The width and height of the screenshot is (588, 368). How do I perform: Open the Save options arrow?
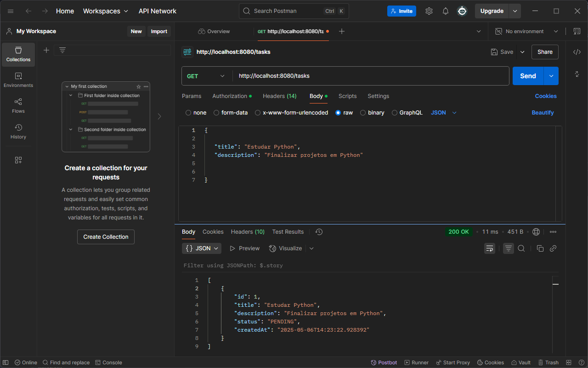[x=522, y=52]
